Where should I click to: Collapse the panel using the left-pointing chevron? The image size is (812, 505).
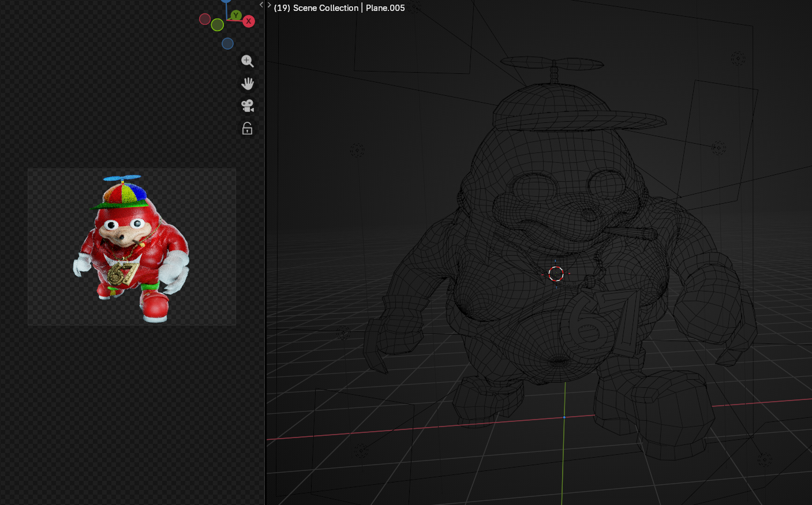[260, 4]
